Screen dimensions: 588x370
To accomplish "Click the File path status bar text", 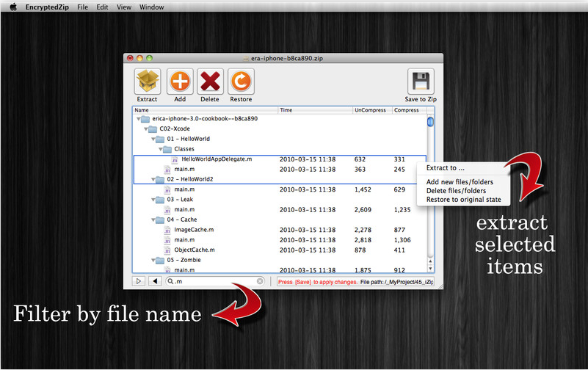I will click(x=396, y=282).
